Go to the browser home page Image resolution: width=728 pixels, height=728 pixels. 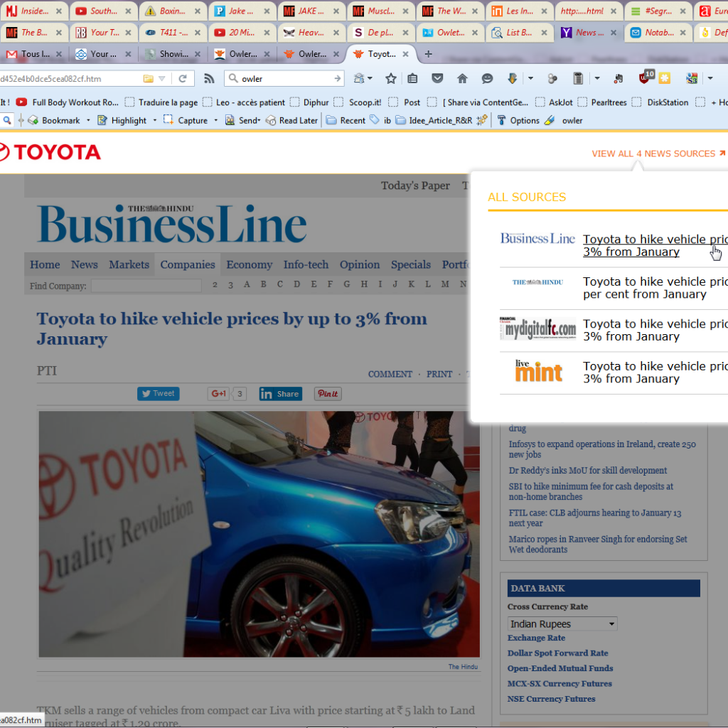(x=462, y=78)
